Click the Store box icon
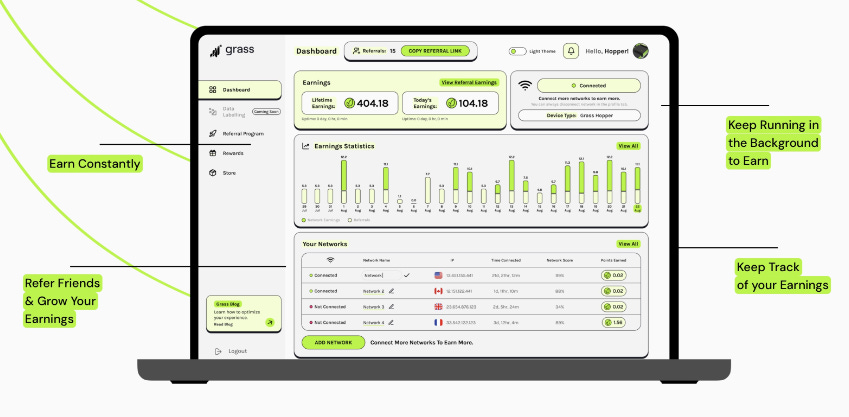Viewport: 849px width, 417px height. (213, 173)
